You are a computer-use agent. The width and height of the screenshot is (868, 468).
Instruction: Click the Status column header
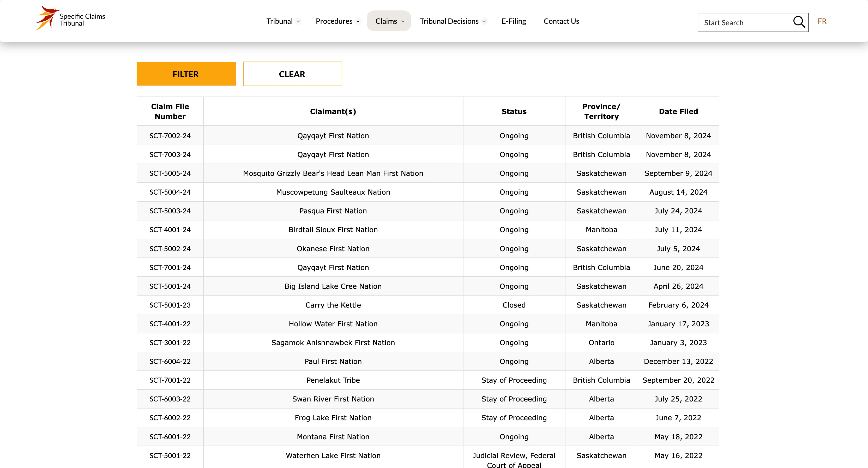pos(514,112)
